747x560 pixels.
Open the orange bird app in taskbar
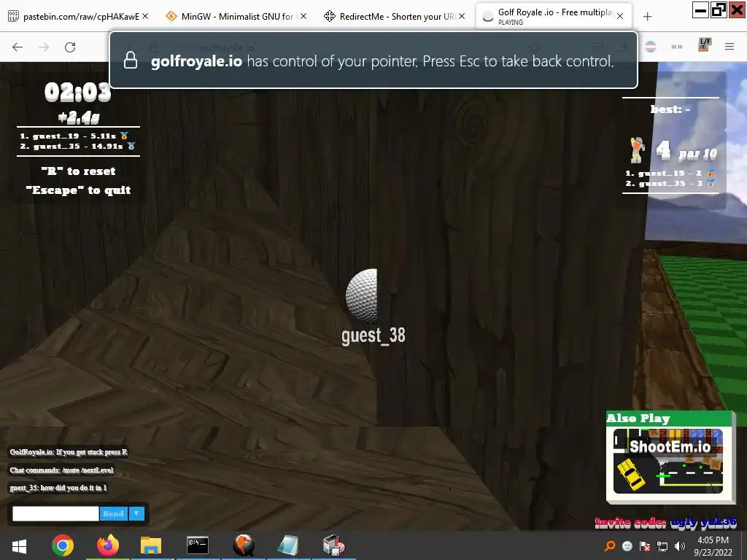(x=244, y=545)
